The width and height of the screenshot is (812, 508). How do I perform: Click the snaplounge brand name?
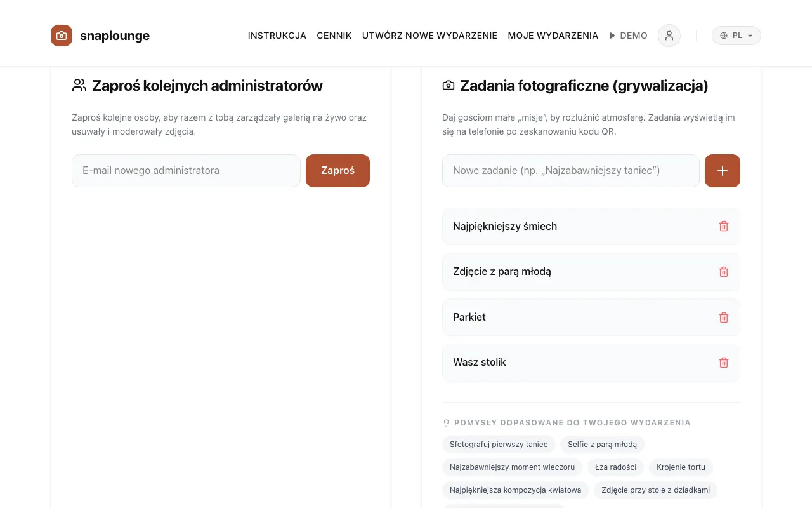[x=115, y=36]
